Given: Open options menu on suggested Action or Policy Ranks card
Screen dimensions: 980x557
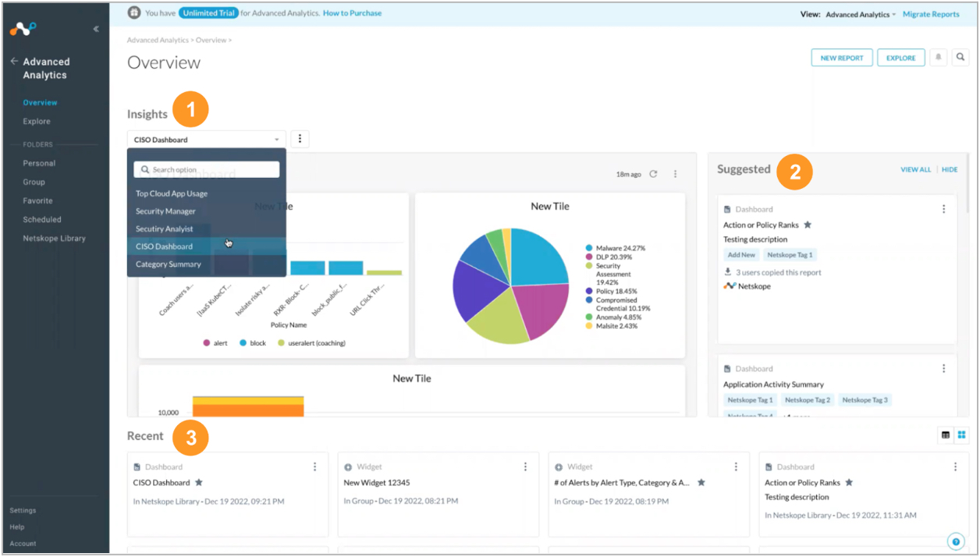Looking at the screenshot, I should (943, 209).
